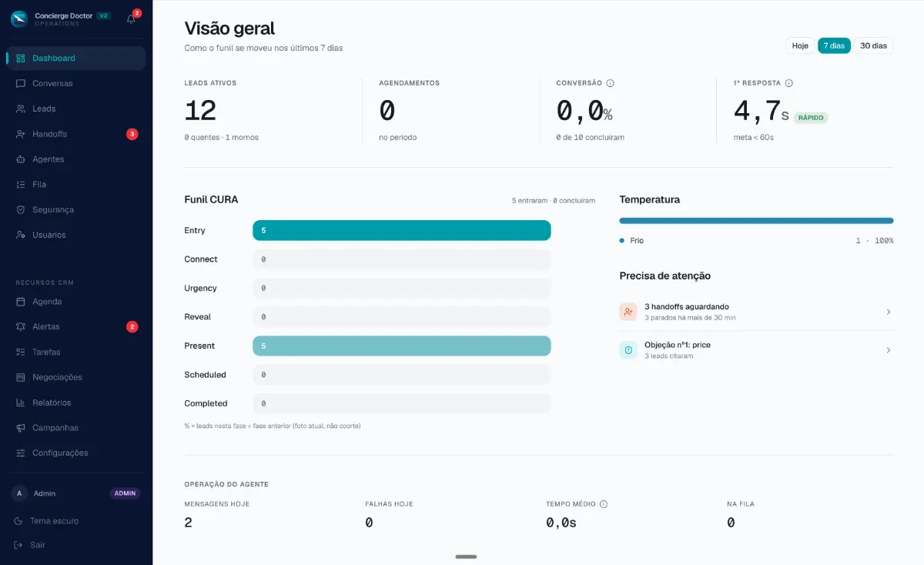
Task: Click the bottom drag handle bar
Action: pos(466,557)
